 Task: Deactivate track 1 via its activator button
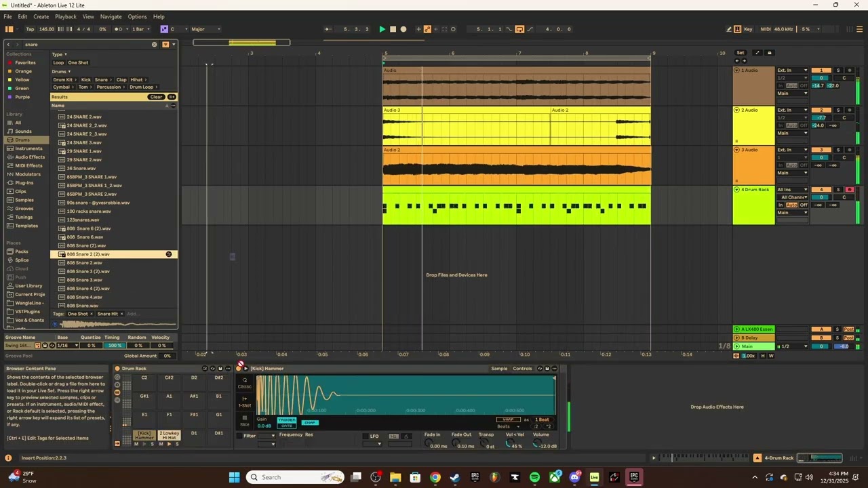tap(821, 70)
